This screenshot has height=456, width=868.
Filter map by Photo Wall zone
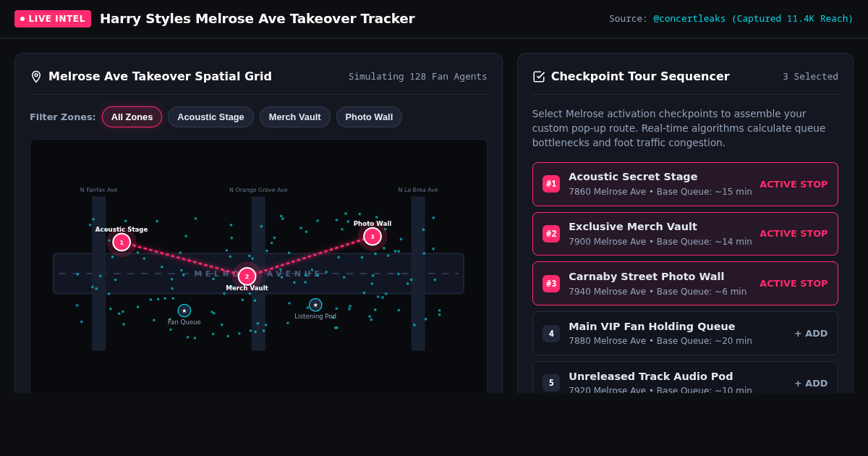(369, 117)
